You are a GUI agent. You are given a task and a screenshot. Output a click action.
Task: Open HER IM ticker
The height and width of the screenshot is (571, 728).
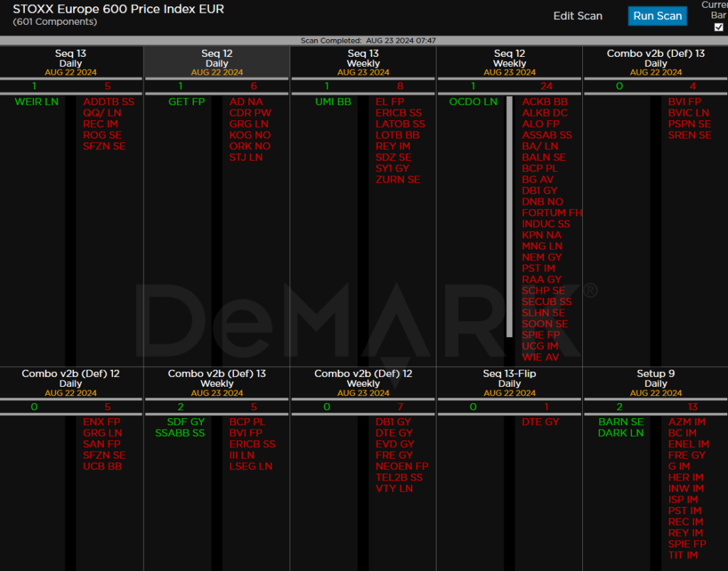pyautogui.click(x=686, y=478)
